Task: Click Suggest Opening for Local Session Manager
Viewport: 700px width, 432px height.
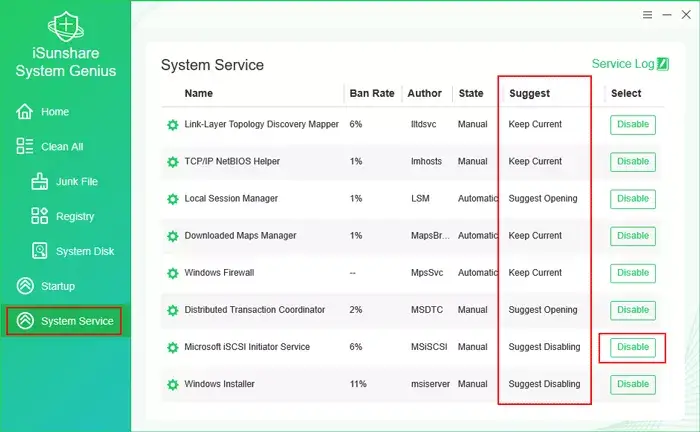Action: click(543, 199)
